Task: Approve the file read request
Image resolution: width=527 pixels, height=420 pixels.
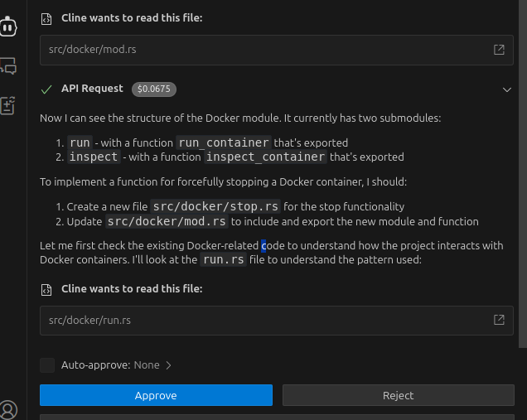Action: tap(156, 395)
